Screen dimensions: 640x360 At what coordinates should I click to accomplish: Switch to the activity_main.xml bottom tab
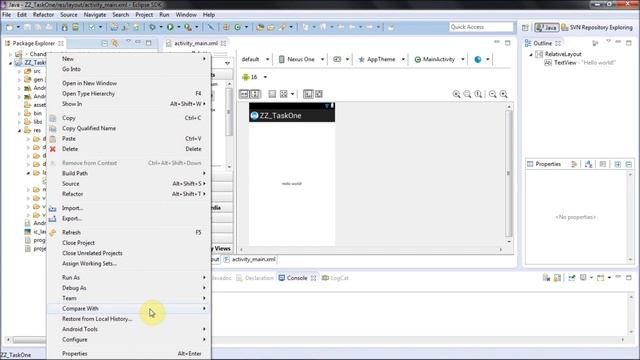250,259
